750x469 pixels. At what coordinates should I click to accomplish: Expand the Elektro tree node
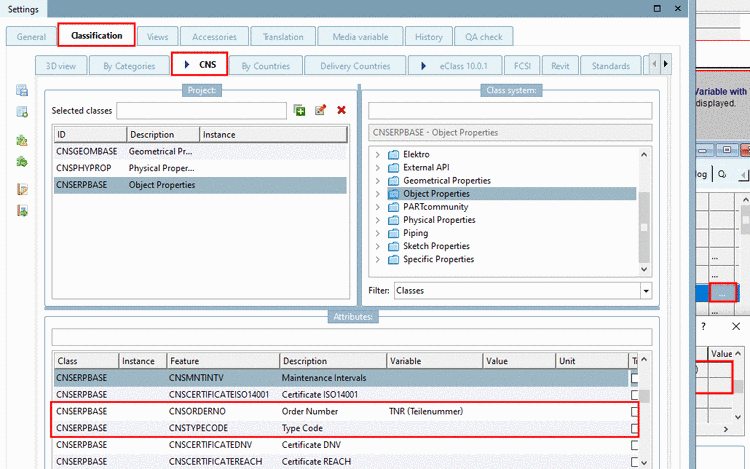click(x=377, y=154)
